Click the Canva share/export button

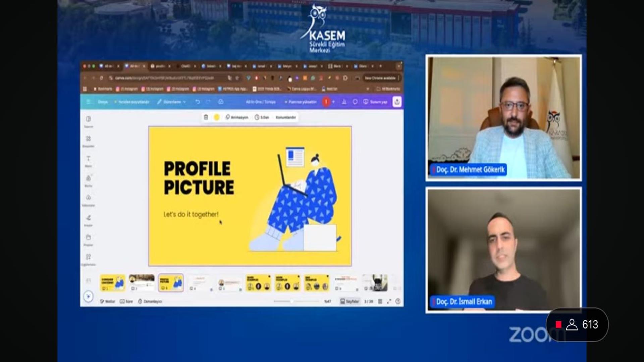coord(397,102)
